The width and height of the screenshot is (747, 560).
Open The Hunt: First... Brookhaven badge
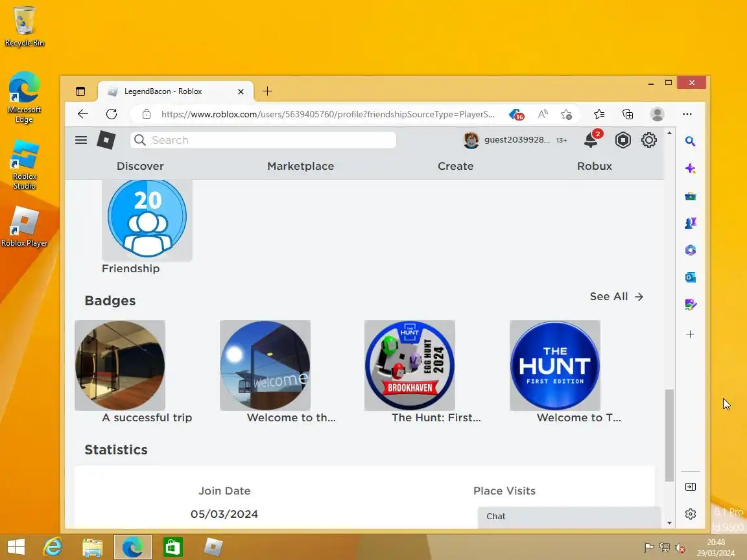click(x=410, y=366)
